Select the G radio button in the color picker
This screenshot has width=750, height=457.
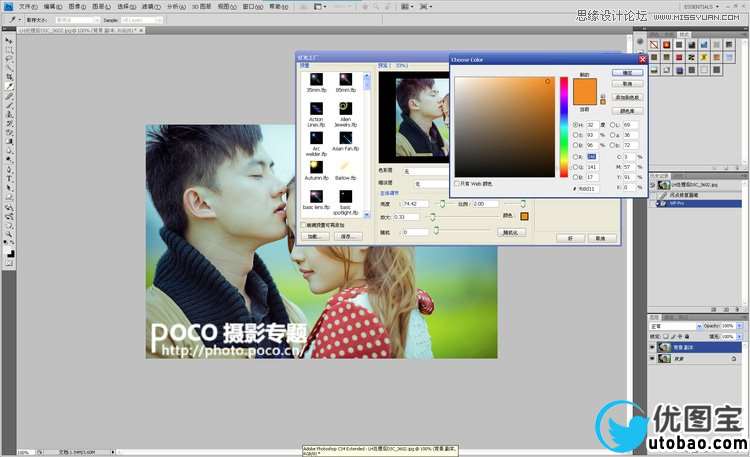tap(575, 167)
